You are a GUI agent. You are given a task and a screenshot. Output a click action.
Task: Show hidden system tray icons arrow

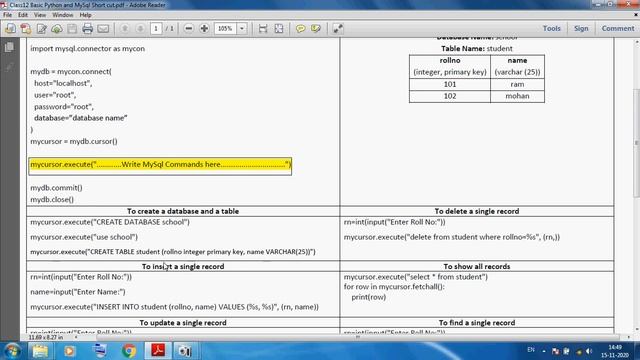pyautogui.click(x=544, y=351)
